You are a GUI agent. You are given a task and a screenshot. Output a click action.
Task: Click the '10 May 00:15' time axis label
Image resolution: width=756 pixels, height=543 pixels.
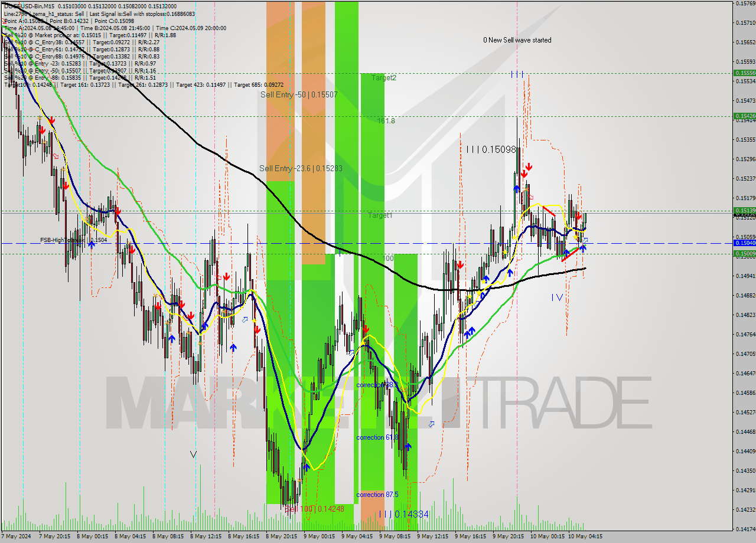click(548, 537)
